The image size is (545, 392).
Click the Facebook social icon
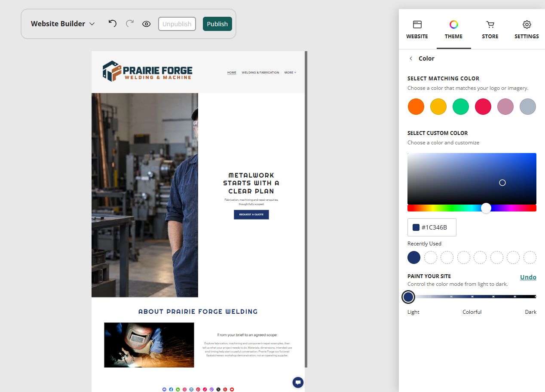(171, 389)
